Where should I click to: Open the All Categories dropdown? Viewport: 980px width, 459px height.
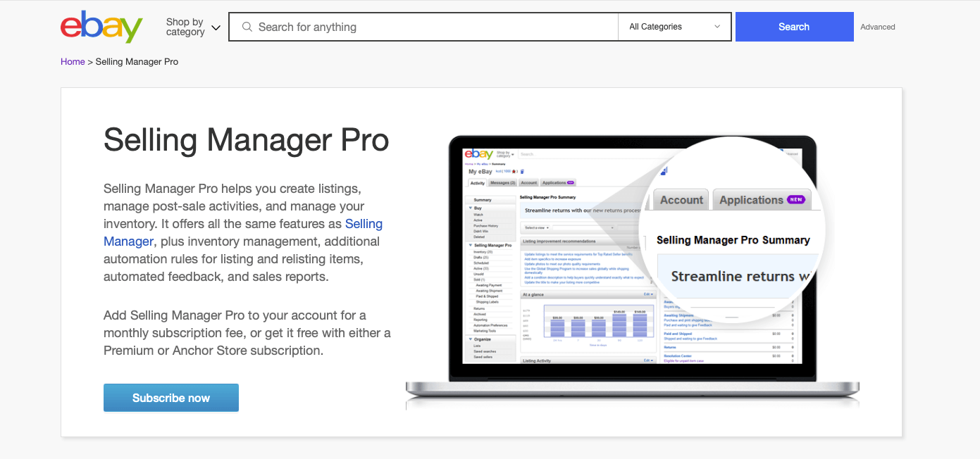(675, 27)
